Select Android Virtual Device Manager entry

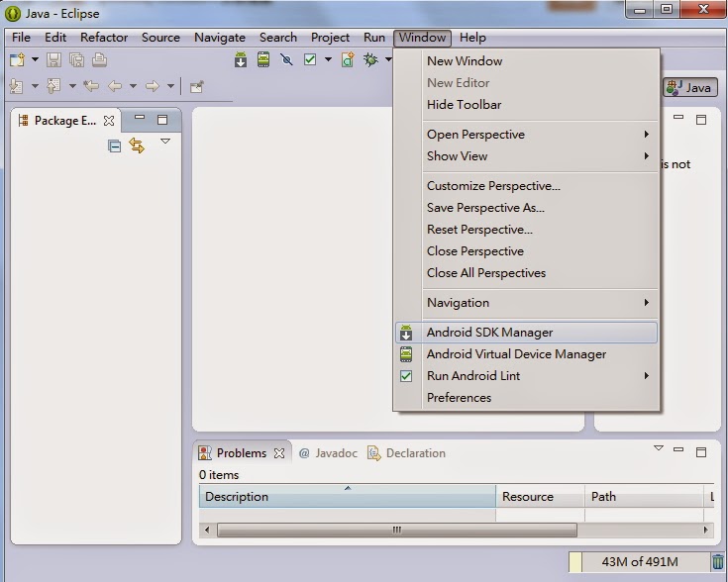527,354
